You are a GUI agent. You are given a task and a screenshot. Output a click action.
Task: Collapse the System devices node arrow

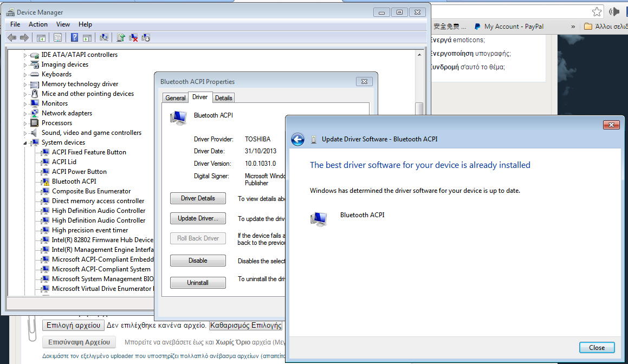25,143
